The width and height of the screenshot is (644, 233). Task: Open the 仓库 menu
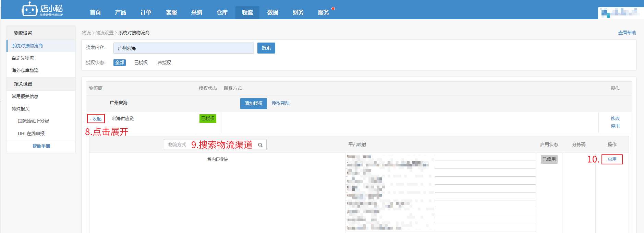pos(222,12)
